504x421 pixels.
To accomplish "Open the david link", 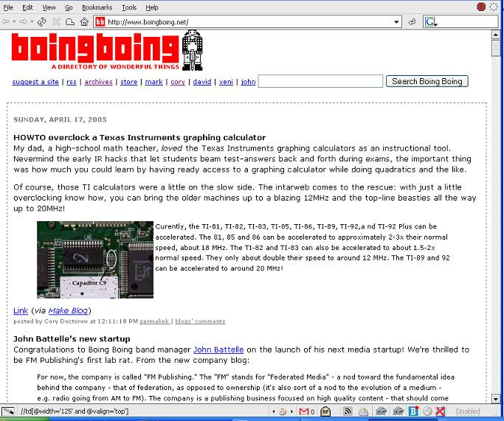I will pyautogui.click(x=202, y=82).
